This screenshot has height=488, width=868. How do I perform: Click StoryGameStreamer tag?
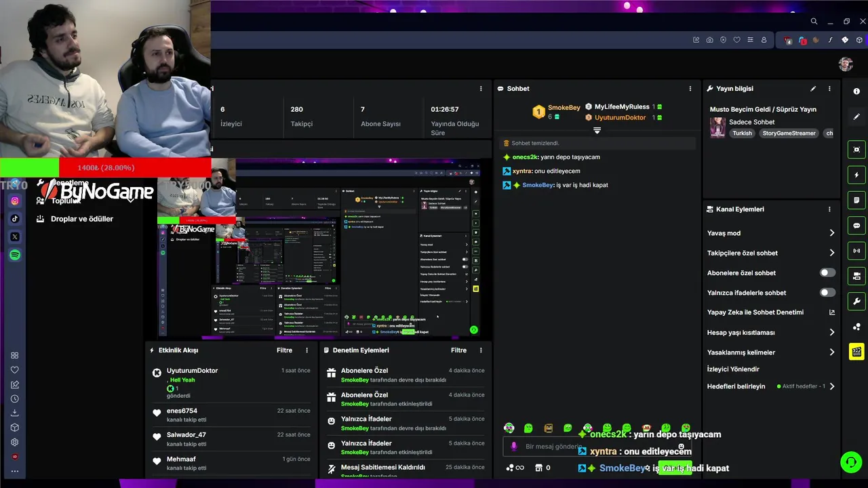pyautogui.click(x=789, y=134)
